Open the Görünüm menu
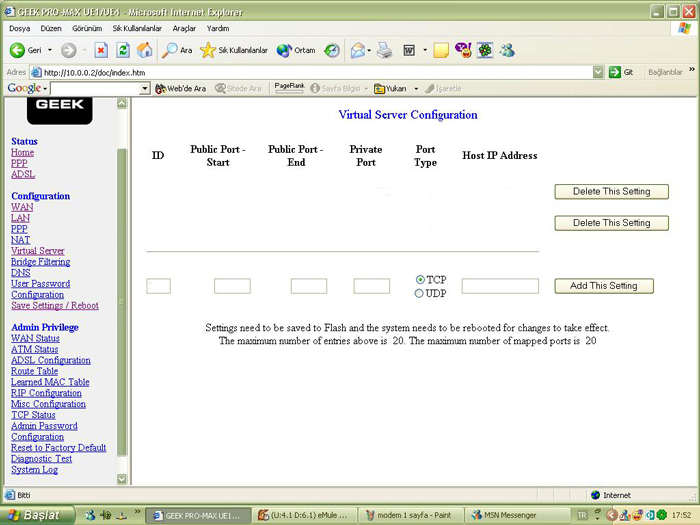The image size is (700, 525). coord(87,28)
